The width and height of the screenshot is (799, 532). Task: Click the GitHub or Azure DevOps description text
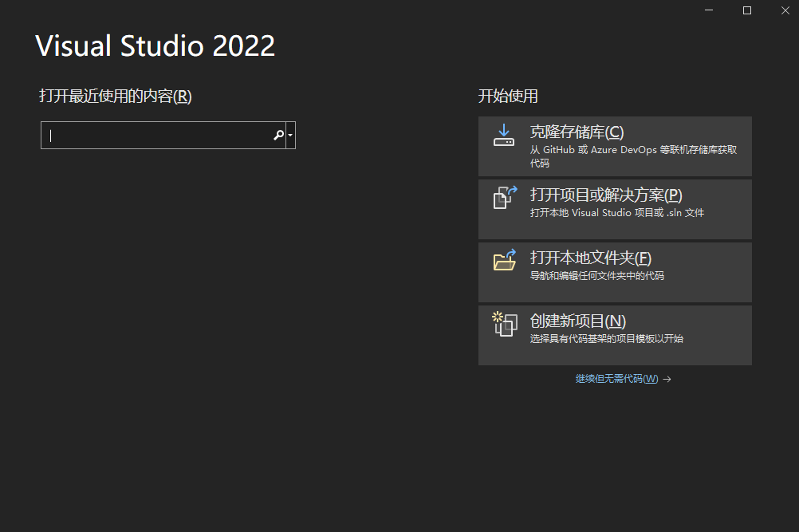click(x=633, y=156)
